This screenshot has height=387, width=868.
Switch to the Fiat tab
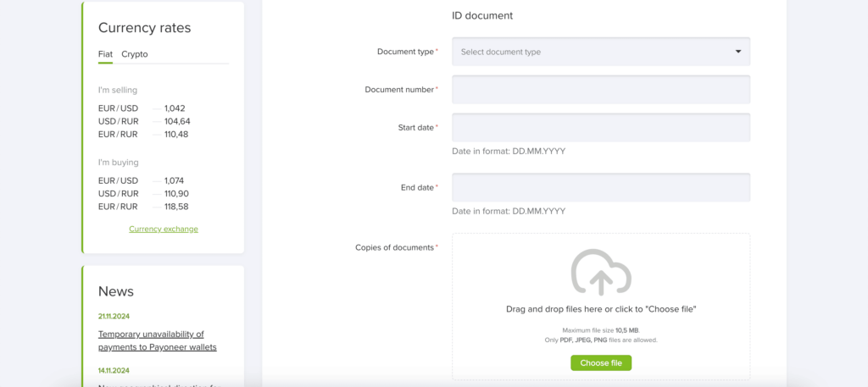pyautogui.click(x=105, y=54)
